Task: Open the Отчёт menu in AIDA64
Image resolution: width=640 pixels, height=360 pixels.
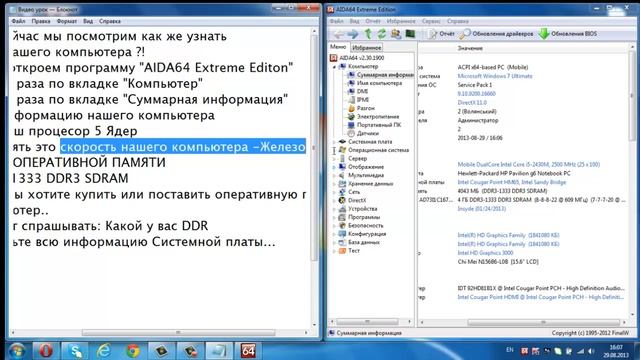Action: [373, 21]
